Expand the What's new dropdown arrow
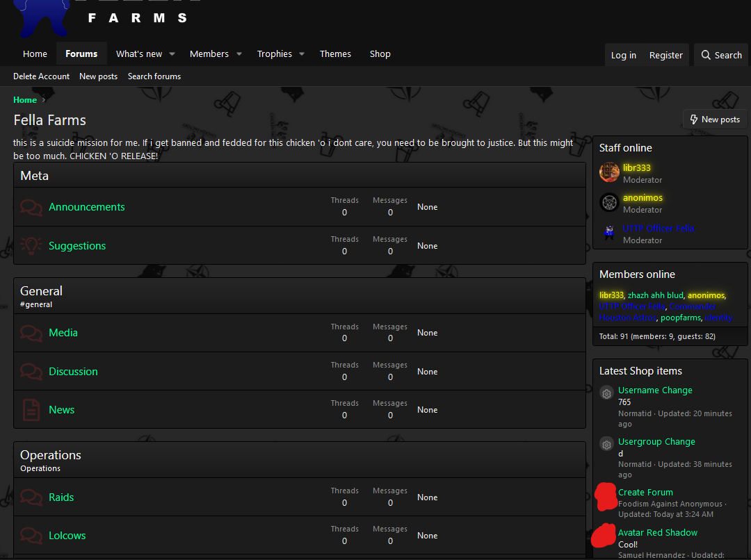The image size is (751, 560). [172, 54]
